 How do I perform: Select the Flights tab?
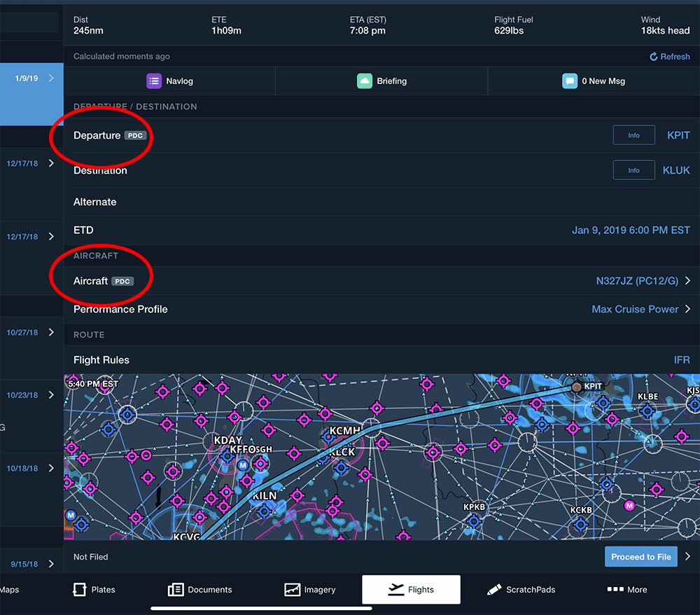pyautogui.click(x=411, y=590)
